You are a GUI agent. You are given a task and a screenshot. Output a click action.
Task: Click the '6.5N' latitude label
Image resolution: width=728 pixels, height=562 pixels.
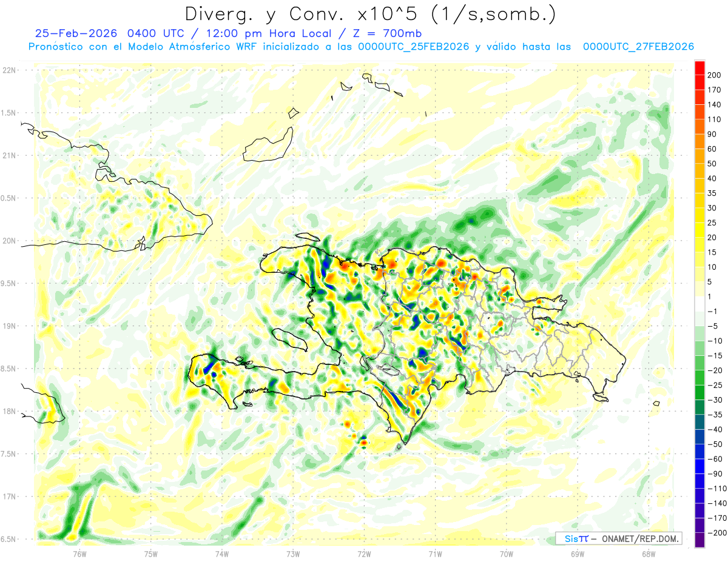point(9,539)
